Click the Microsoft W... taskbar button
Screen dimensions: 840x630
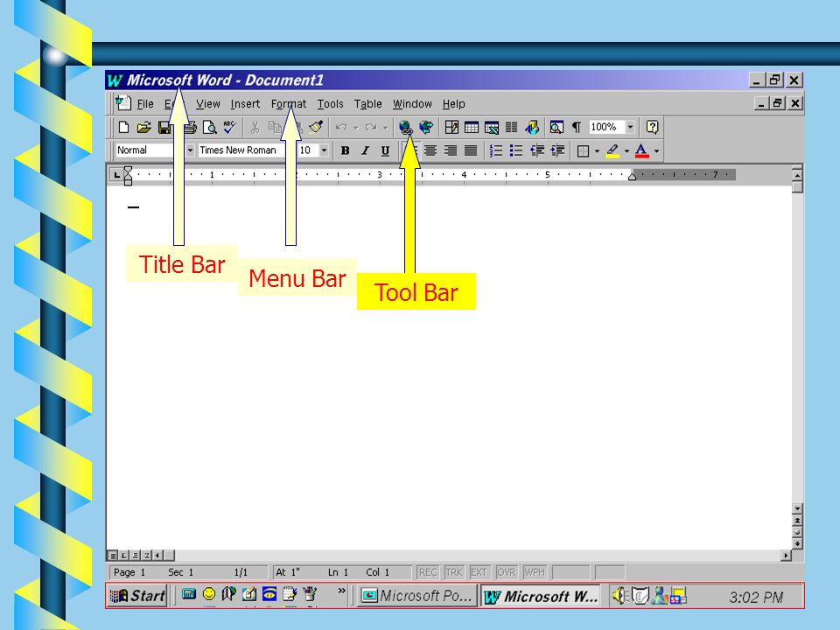click(x=541, y=596)
